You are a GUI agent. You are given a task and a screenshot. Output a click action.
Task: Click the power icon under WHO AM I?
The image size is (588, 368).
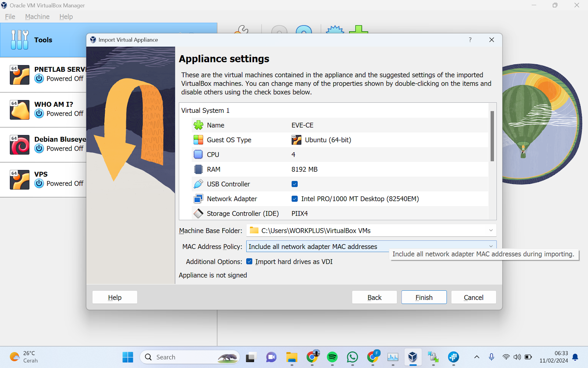39,113
